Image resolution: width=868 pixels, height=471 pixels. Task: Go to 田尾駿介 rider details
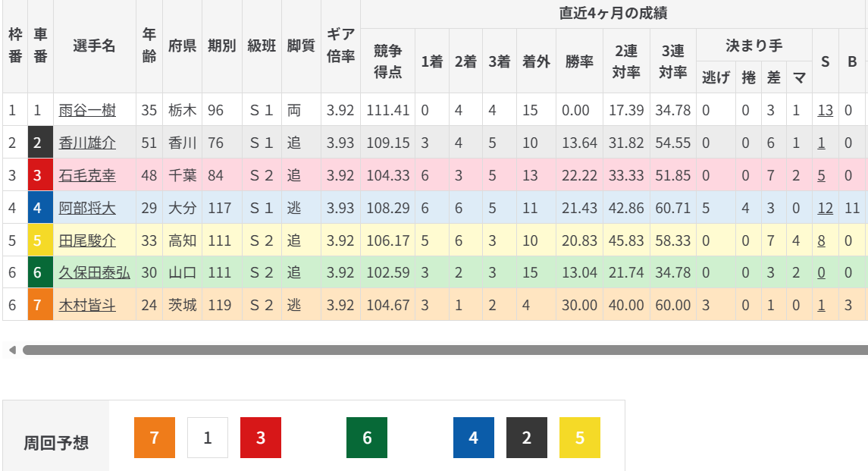[x=87, y=240]
